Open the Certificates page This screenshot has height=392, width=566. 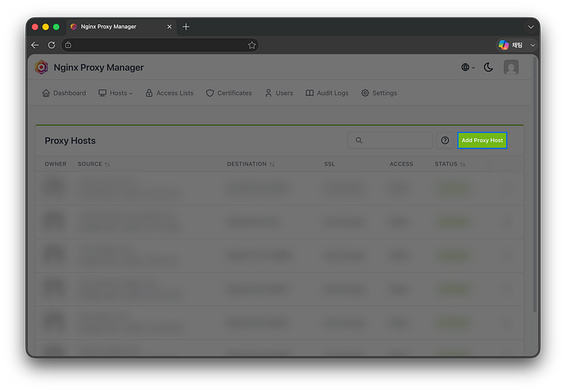click(x=229, y=93)
